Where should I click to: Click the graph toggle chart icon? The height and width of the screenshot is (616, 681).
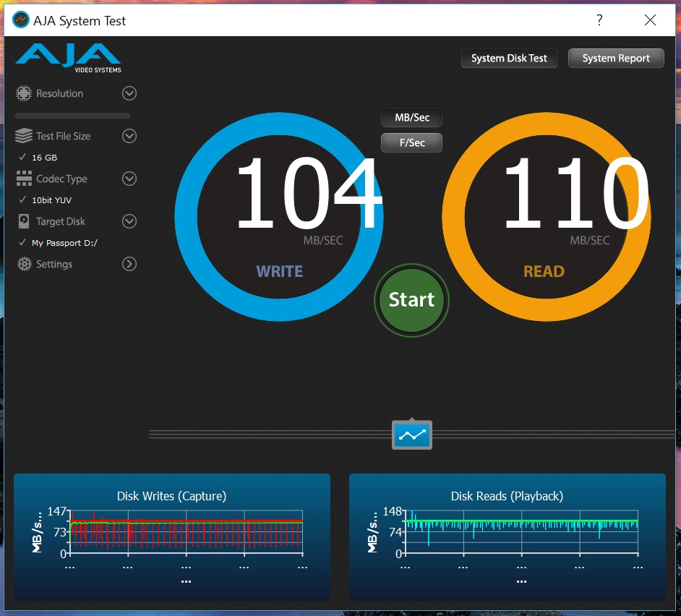(412, 435)
